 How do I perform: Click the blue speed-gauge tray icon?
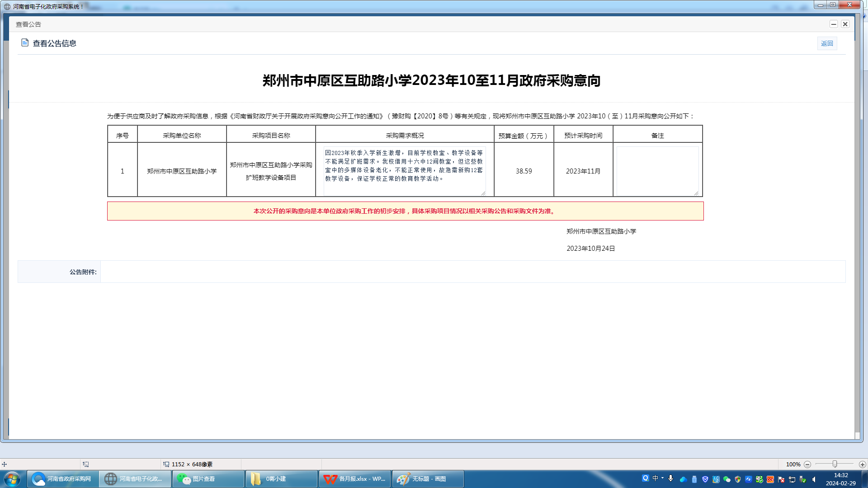point(749,479)
